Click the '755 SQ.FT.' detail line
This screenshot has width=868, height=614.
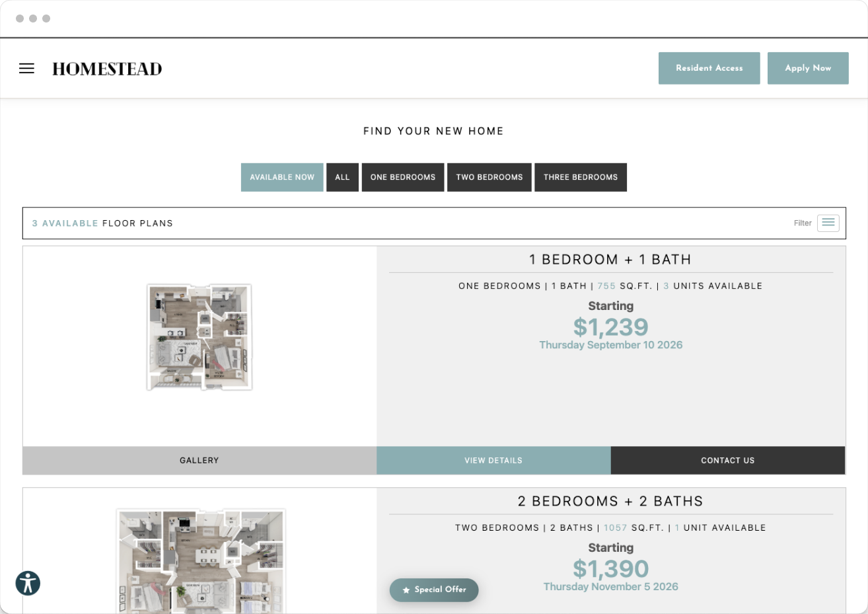pos(624,286)
